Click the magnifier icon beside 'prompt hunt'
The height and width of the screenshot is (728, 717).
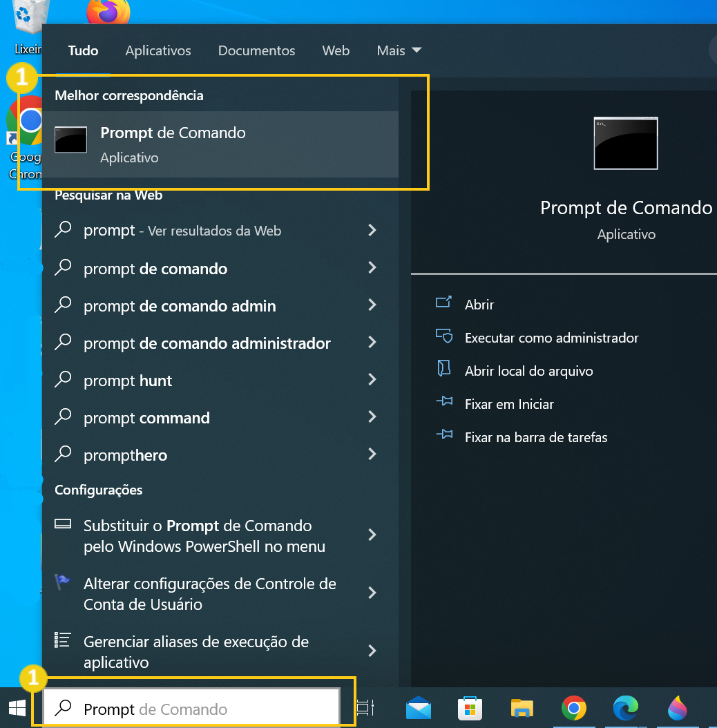pos(63,379)
